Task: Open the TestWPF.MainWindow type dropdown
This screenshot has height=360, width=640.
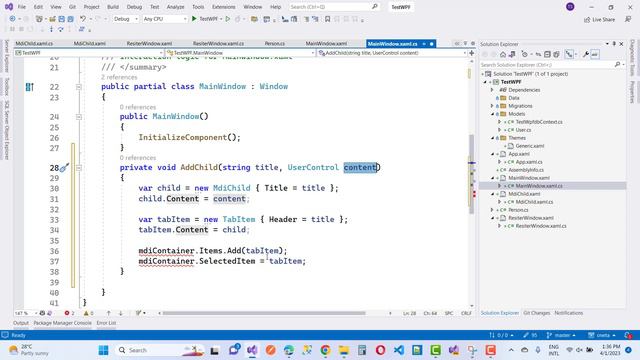Action: pyautogui.click(x=240, y=53)
